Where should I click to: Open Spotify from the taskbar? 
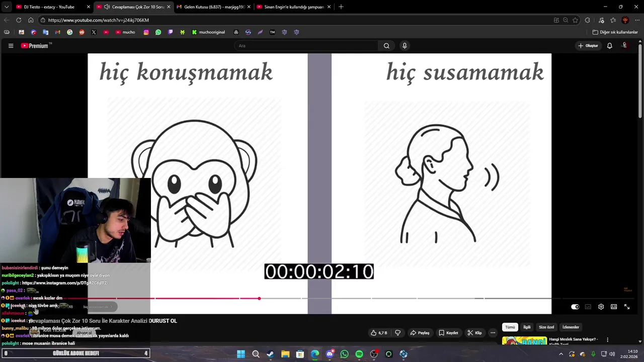(x=359, y=354)
